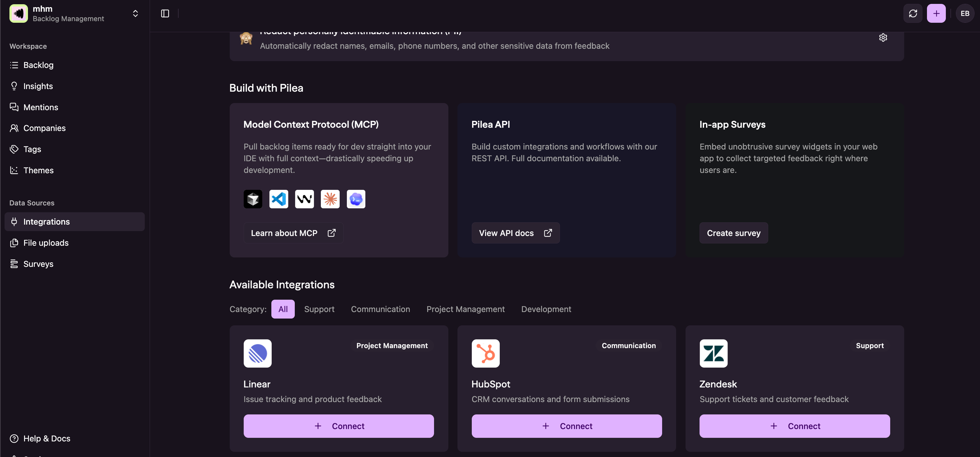980x457 pixels.
Task: Click the Communication badge on HubSpot card
Action: pyautogui.click(x=629, y=346)
